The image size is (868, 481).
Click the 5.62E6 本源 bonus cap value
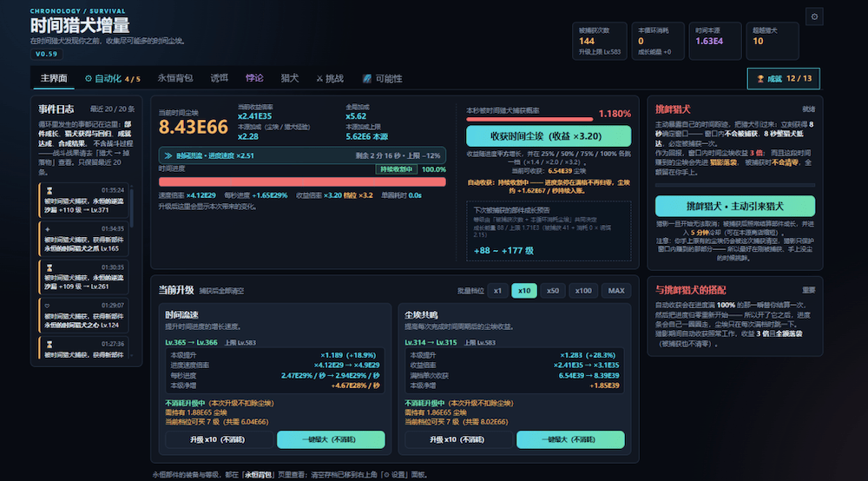366,136
